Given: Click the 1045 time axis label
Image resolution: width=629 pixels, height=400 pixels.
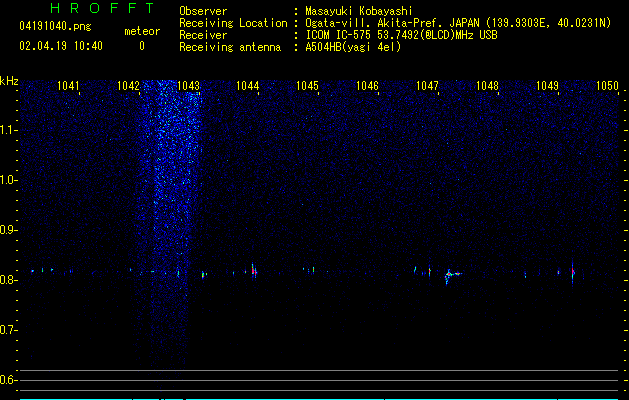Looking at the screenshot, I should 308,85.
